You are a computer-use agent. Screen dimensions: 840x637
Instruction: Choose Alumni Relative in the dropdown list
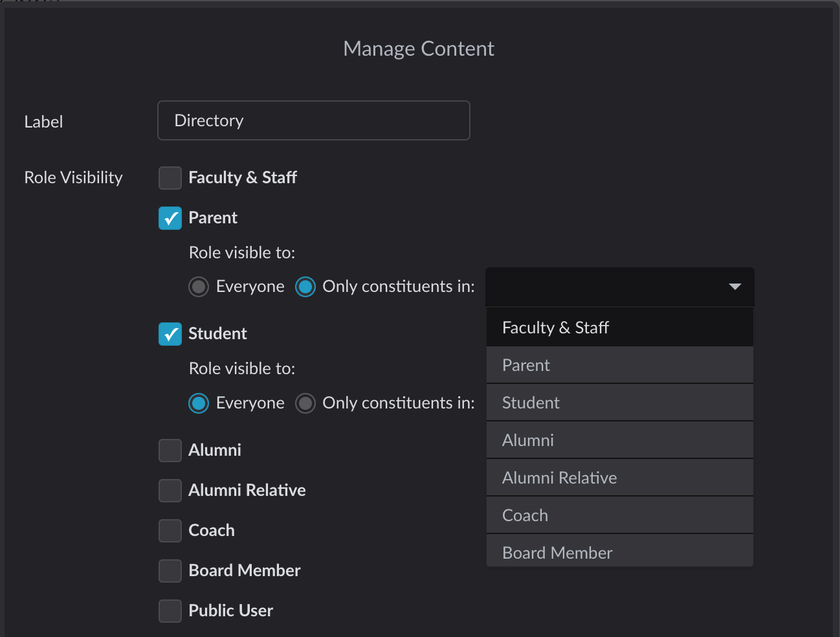click(x=620, y=478)
